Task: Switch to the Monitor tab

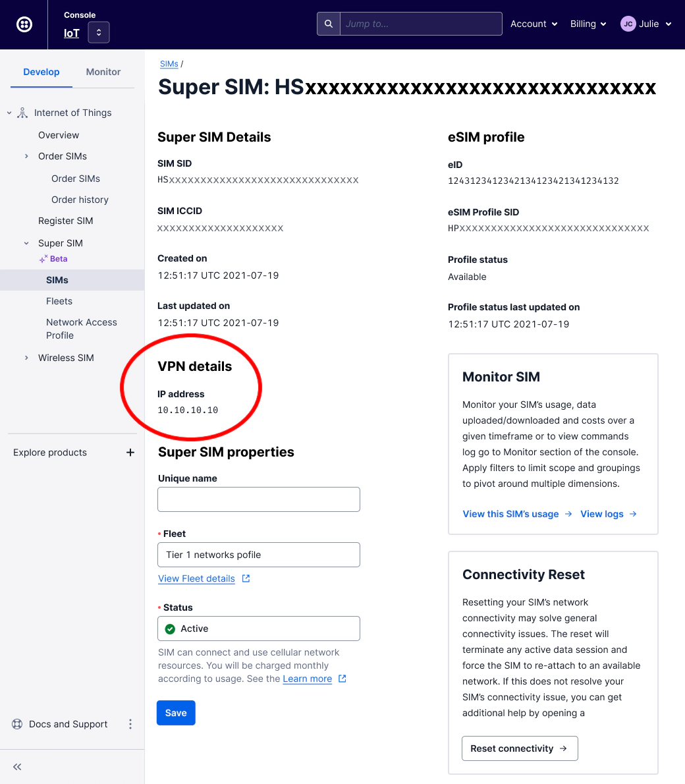Action: click(103, 72)
